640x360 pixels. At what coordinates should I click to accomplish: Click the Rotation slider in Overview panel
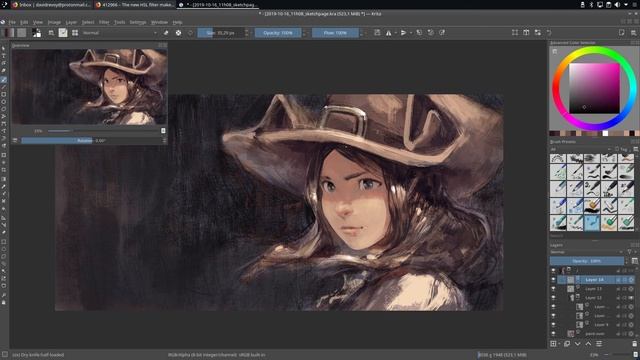click(x=92, y=140)
